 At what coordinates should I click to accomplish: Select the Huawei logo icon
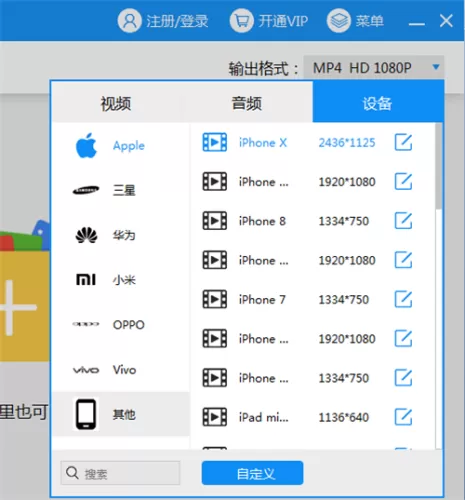(86, 235)
